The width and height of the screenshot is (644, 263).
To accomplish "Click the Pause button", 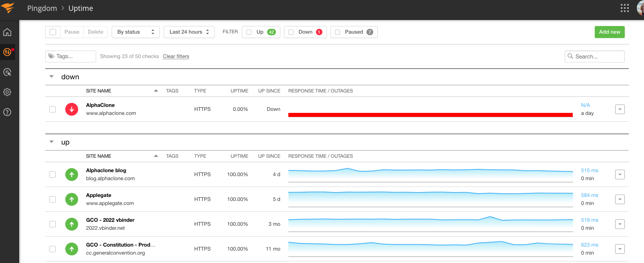I will [72, 32].
